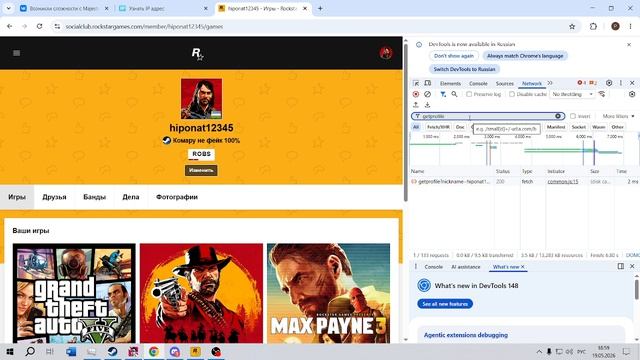Open the Elements tab in DevTools

pos(450,83)
